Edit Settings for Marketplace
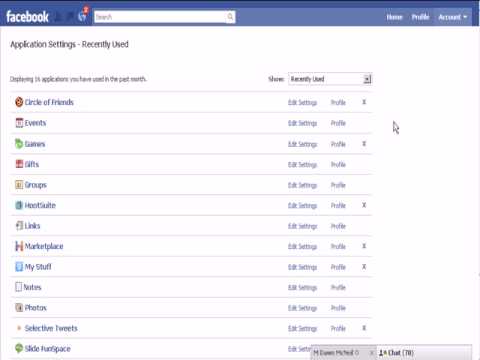 [x=302, y=247]
